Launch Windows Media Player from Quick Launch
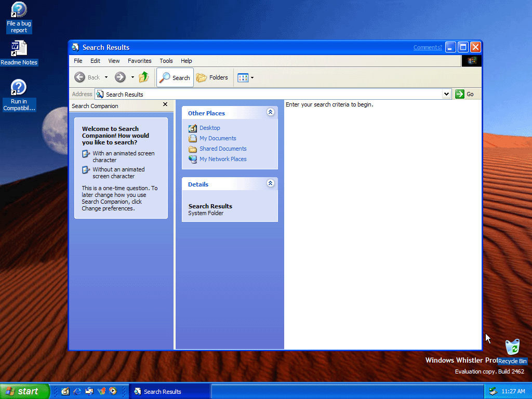 click(113, 392)
